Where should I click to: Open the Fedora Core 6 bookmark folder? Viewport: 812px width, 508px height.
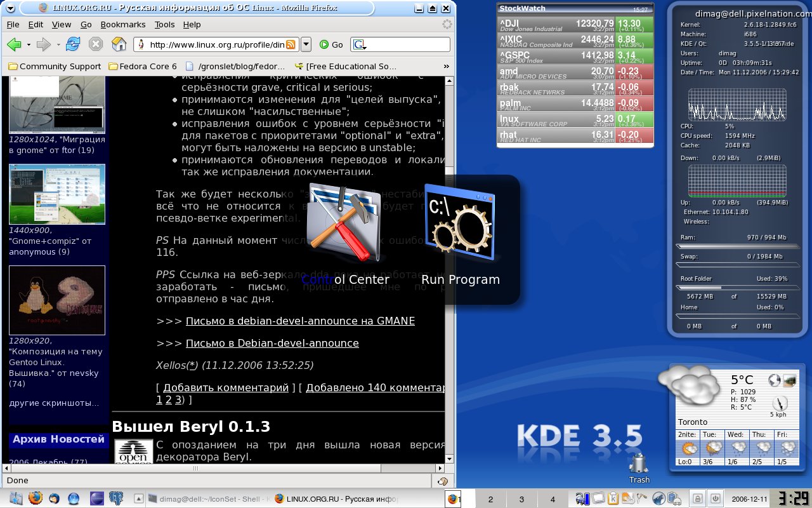pyautogui.click(x=143, y=66)
